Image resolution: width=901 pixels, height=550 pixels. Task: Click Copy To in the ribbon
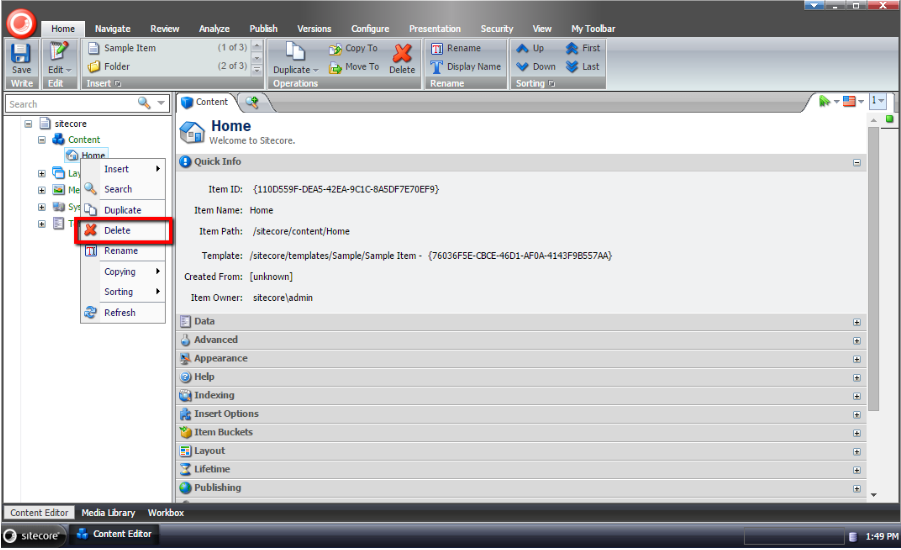[x=353, y=49]
